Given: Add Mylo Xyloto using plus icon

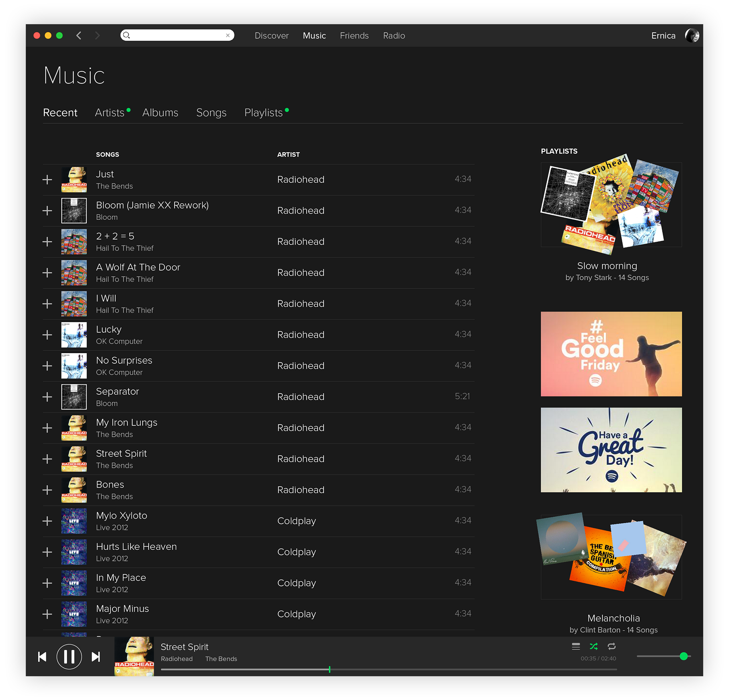Looking at the screenshot, I should (47, 521).
